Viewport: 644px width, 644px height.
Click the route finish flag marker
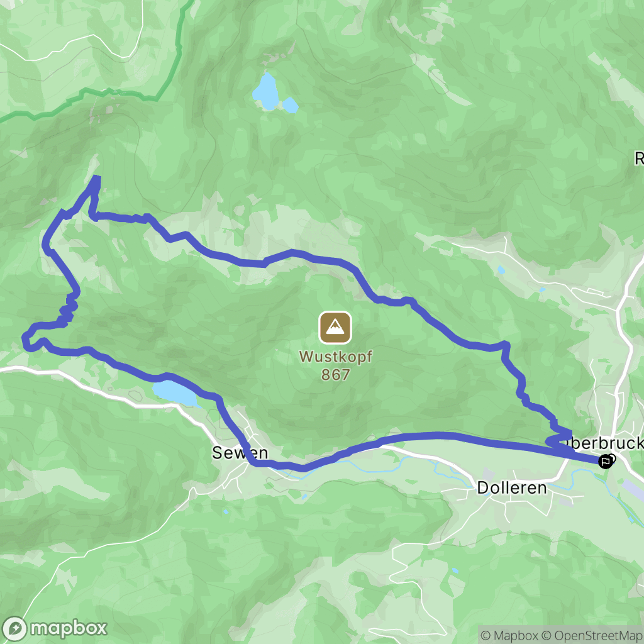point(606,461)
